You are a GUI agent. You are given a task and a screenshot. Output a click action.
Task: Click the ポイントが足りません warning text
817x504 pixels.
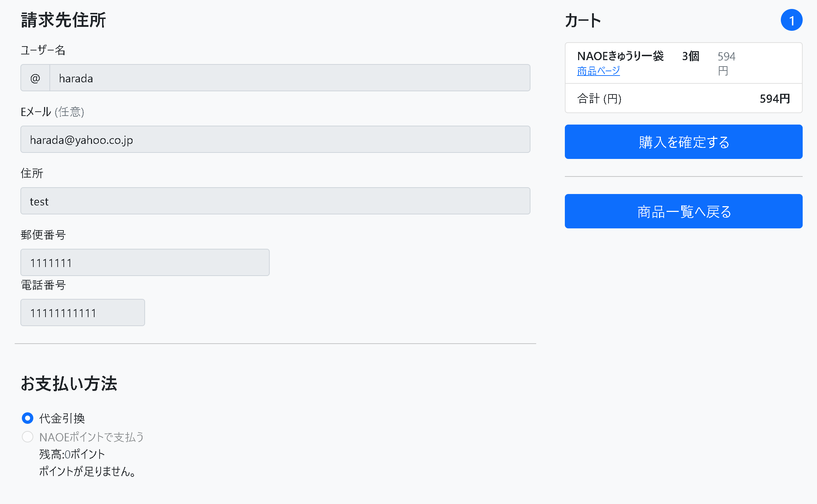point(87,472)
